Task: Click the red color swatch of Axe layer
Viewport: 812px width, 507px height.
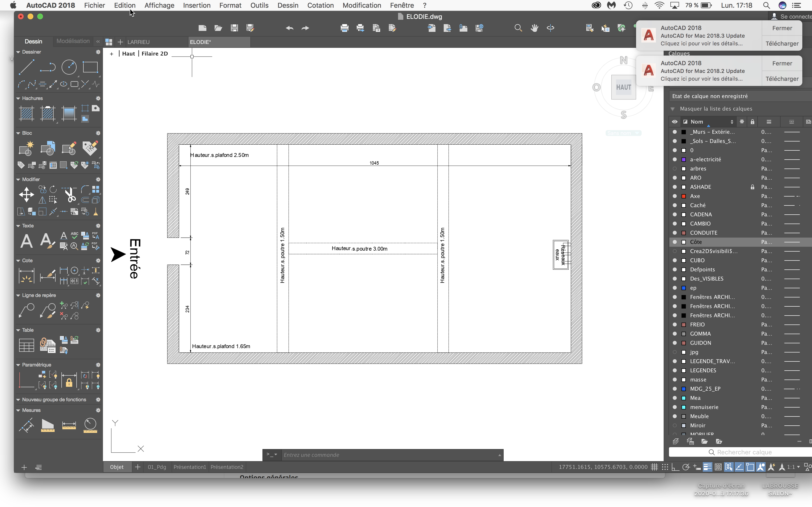Action: (x=683, y=196)
